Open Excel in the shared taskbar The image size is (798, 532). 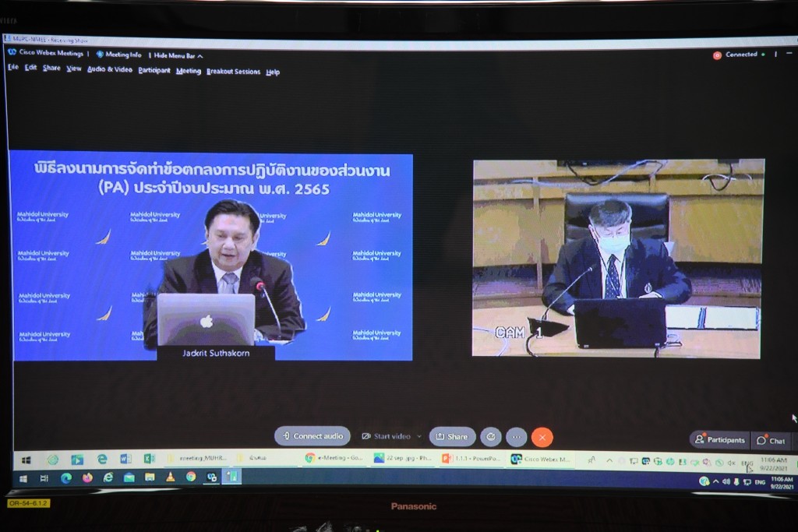(149, 459)
